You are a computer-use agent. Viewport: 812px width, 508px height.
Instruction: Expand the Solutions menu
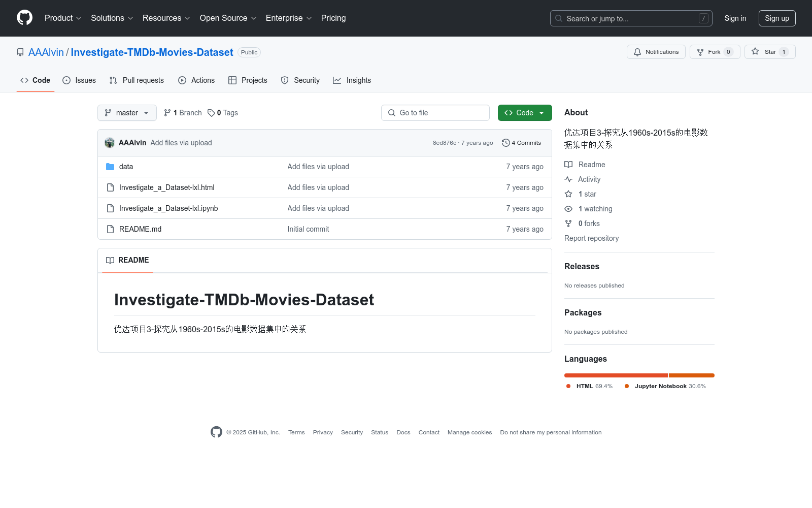coord(112,18)
